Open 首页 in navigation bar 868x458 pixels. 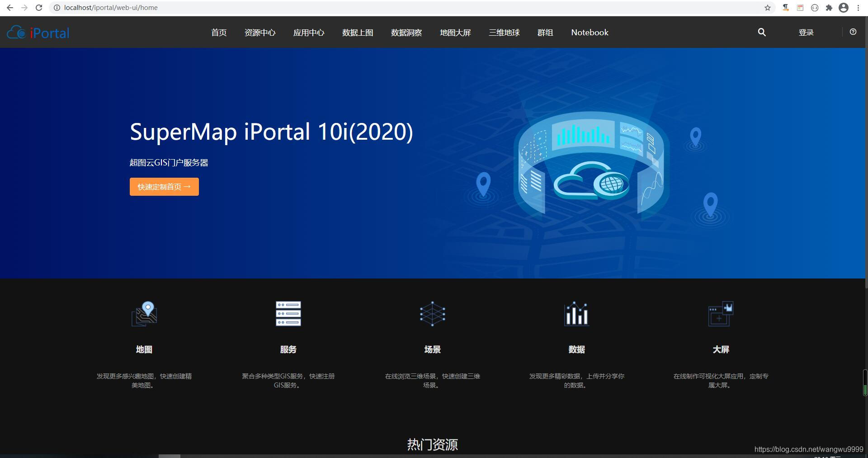pyautogui.click(x=219, y=33)
